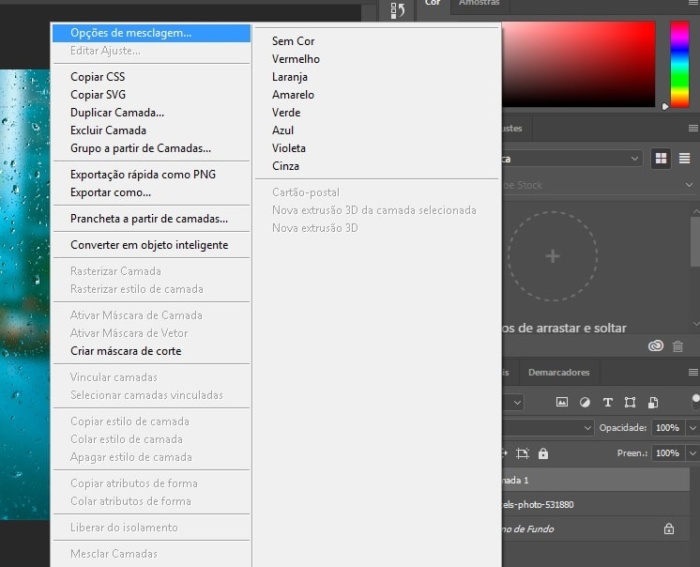Filter layers by adjustment layer icon
This screenshot has height=567, width=700.
point(584,402)
